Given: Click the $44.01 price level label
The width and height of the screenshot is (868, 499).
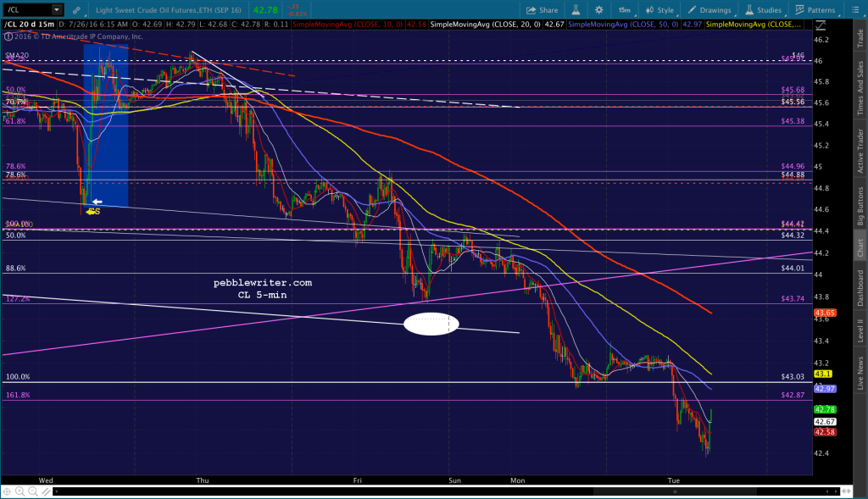Looking at the screenshot, I should coord(793,269).
